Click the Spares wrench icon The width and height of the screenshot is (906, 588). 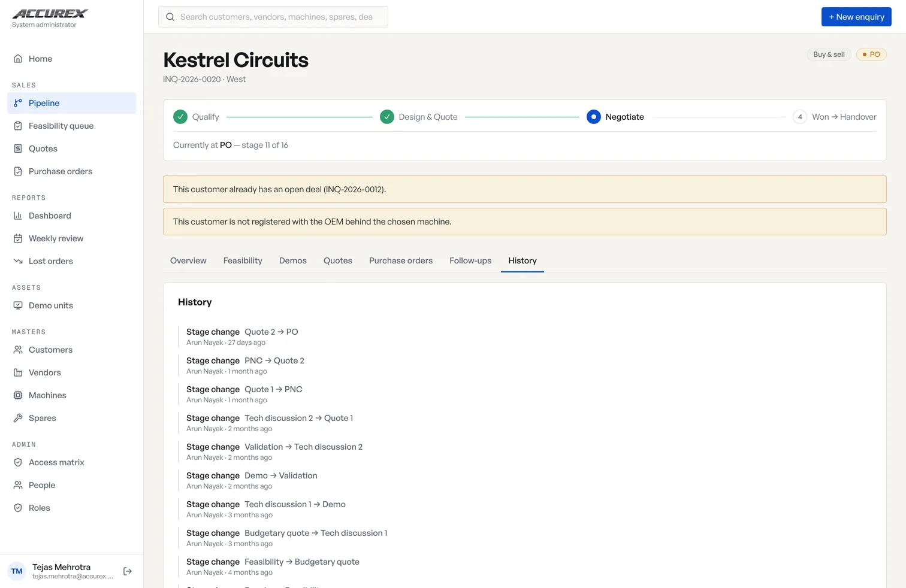click(x=18, y=418)
